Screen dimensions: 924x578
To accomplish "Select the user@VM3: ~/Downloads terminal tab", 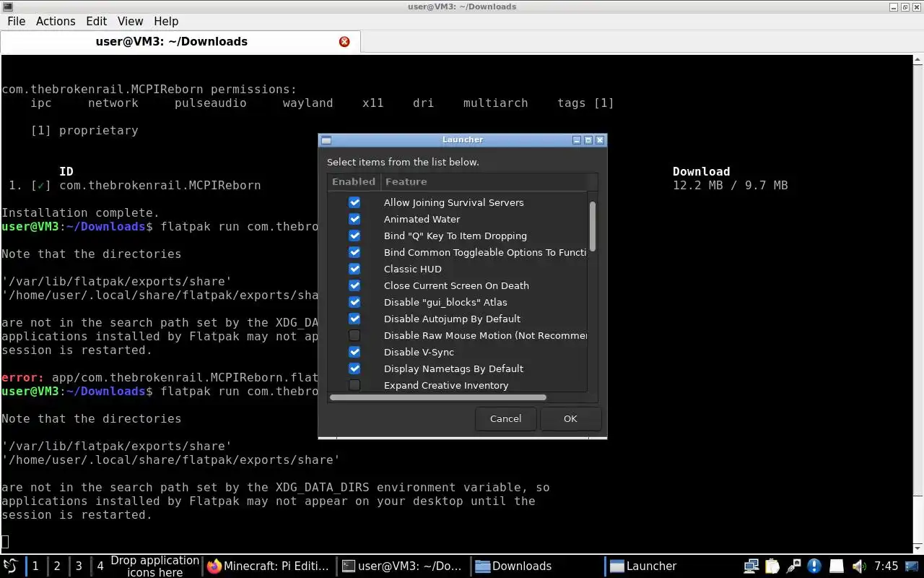I will tap(180, 42).
